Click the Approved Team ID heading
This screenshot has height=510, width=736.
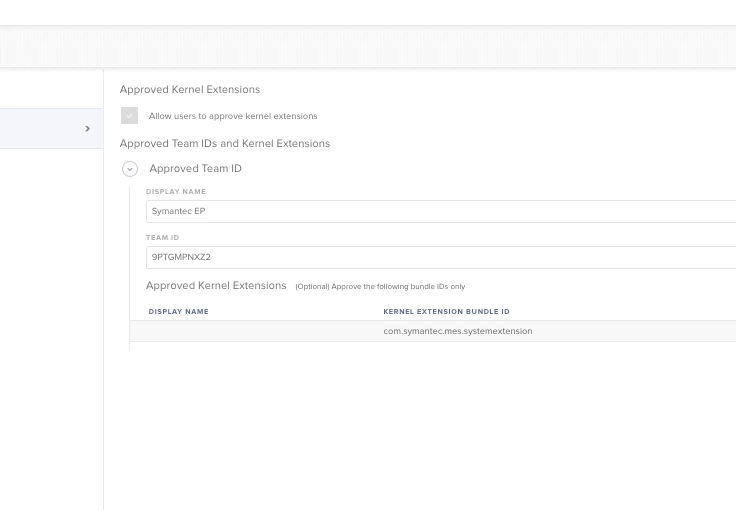(195, 168)
